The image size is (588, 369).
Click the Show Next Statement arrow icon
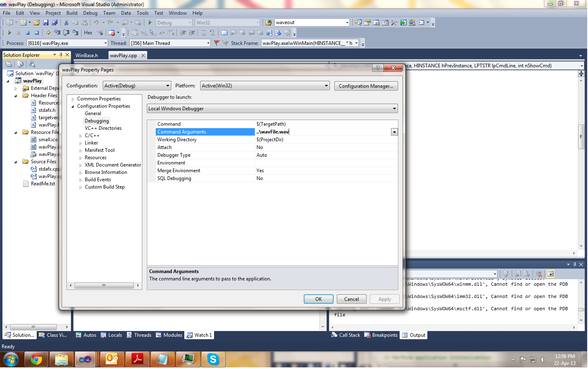click(x=48, y=33)
